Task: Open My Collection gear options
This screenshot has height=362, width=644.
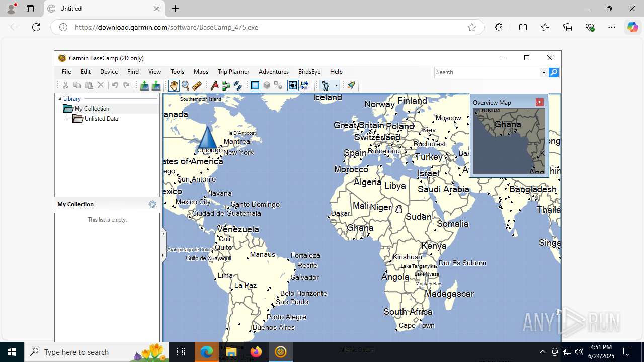Action: 152,204
